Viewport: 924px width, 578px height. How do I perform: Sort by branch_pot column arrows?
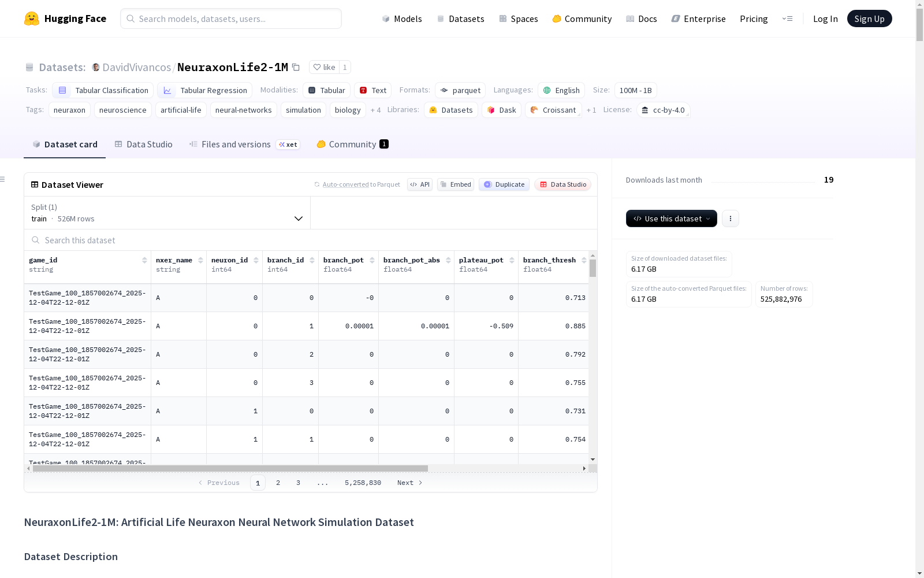point(372,260)
